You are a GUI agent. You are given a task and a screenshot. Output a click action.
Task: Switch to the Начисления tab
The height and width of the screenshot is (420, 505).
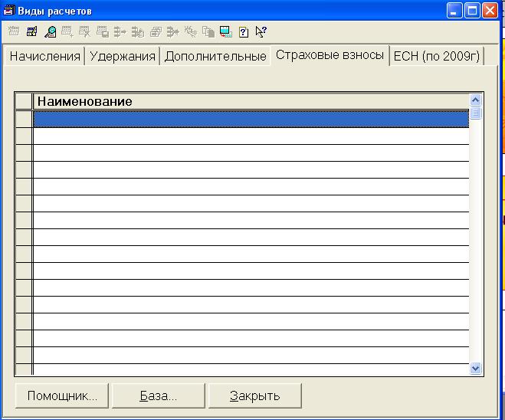(44, 57)
